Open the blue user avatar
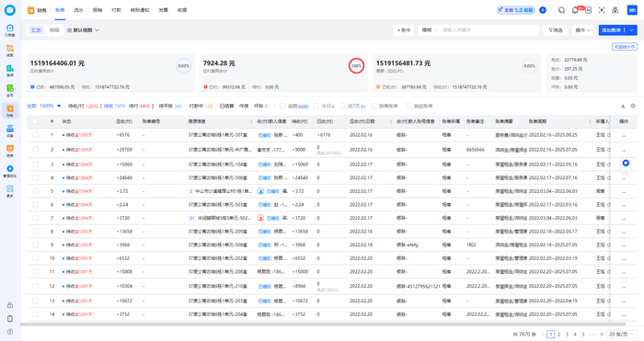The image size is (644, 341). (632, 10)
